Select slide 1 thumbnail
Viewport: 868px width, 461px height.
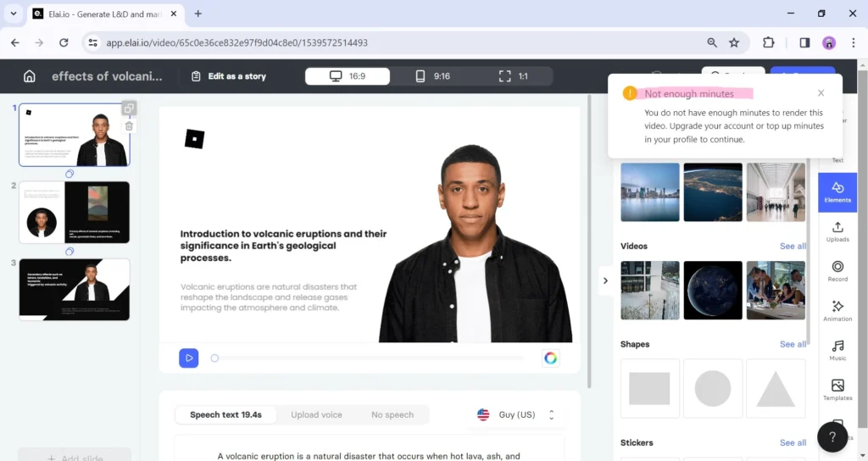[x=75, y=135]
